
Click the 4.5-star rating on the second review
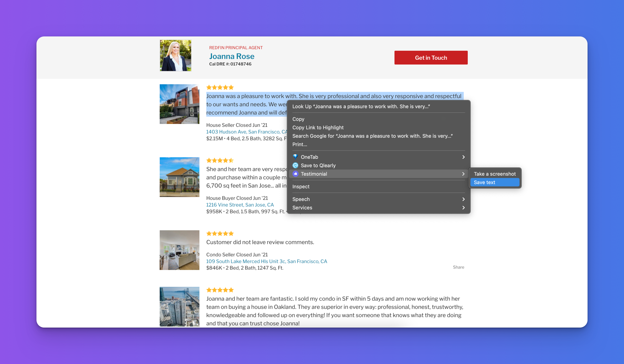[x=220, y=160]
